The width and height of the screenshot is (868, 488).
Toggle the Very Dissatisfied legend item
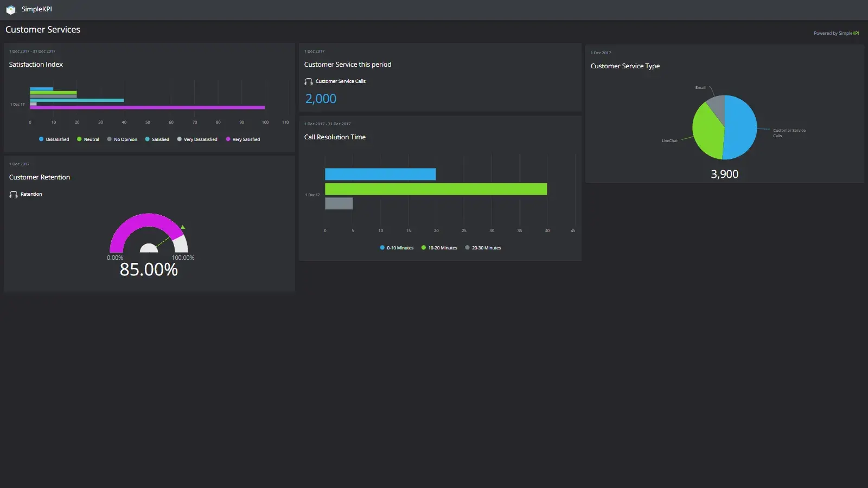coord(197,139)
